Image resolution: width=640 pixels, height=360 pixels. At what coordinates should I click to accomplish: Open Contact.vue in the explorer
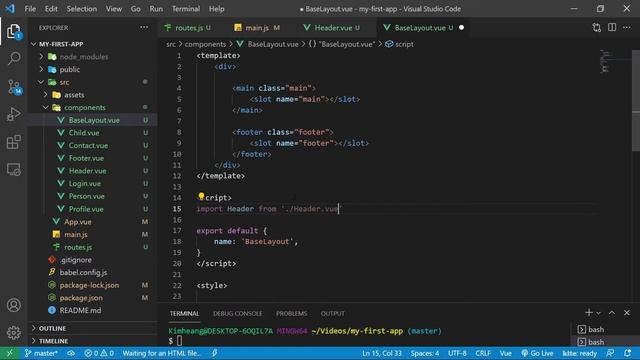[88, 145]
